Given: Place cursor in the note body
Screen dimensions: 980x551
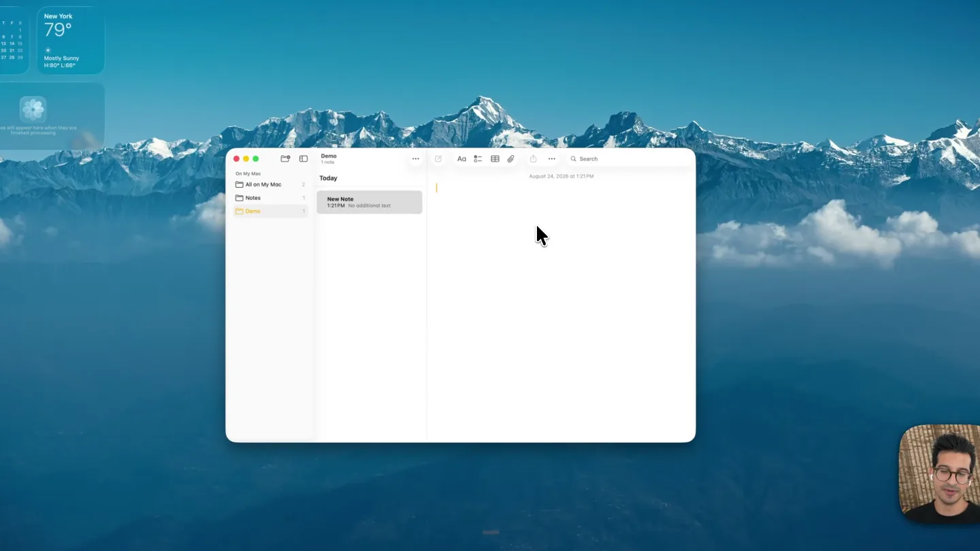Looking at the screenshot, I should tap(561, 306).
